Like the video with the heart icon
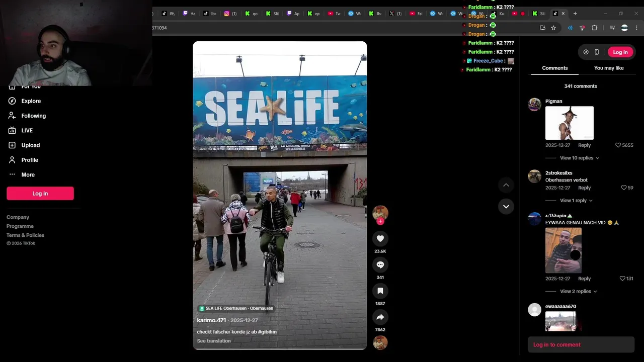Image resolution: width=644 pixels, height=362 pixels. point(380,238)
